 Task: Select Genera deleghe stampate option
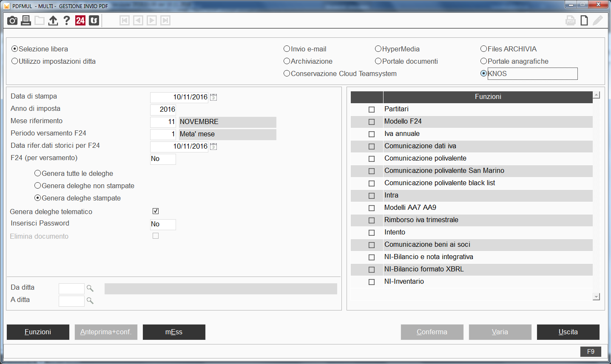click(x=38, y=198)
